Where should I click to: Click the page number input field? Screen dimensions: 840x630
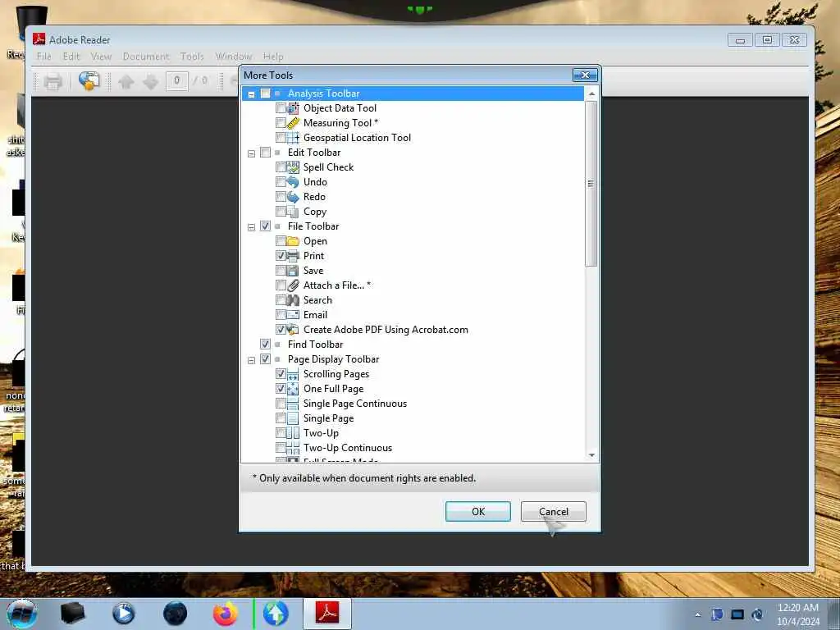coord(177,81)
